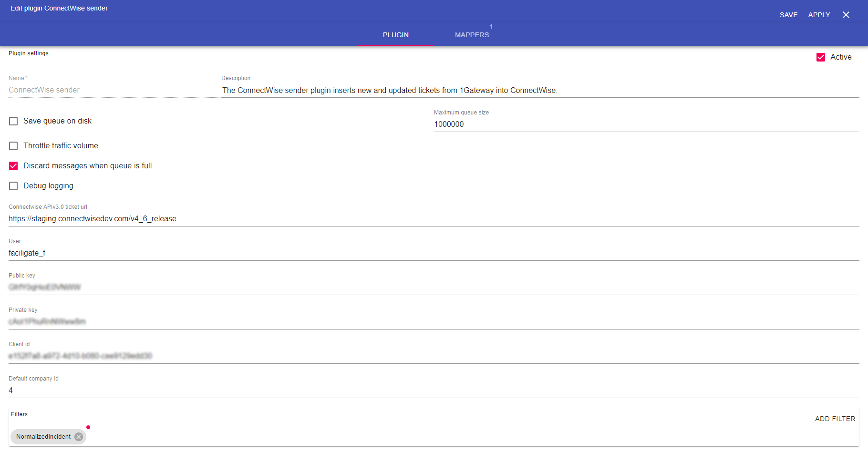Enable Throttle traffic volume option
Image resolution: width=868 pixels, height=453 pixels.
point(13,146)
